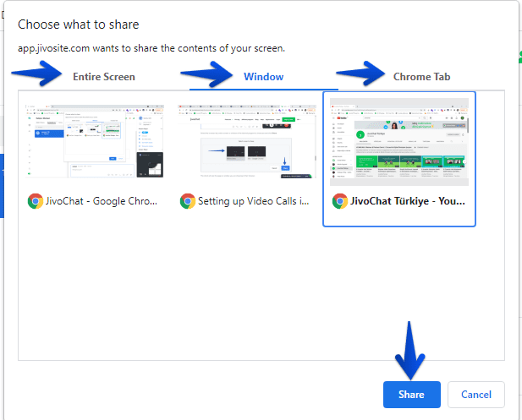
Task: Choose the JivoChat - Google Chrome window thumbnail
Action: pos(94,141)
